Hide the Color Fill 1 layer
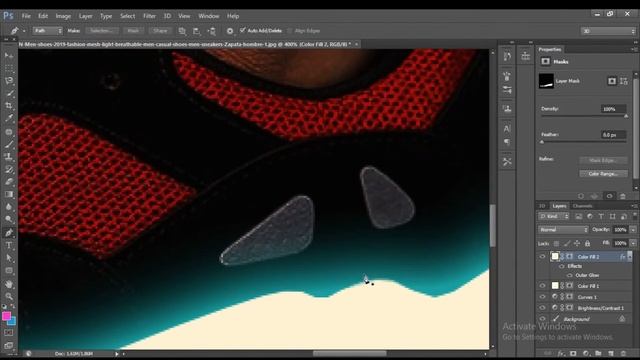 [542, 286]
